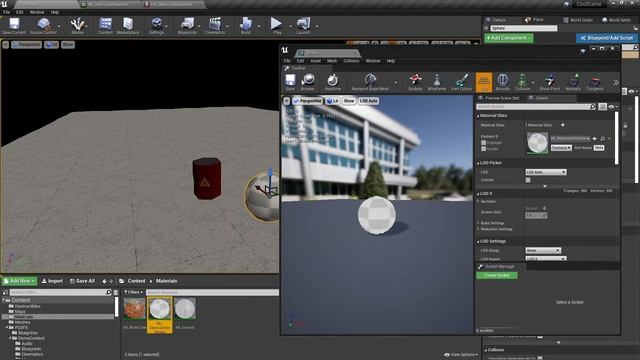
Task: Open Play options dropdown arrow
Action: 290,26
